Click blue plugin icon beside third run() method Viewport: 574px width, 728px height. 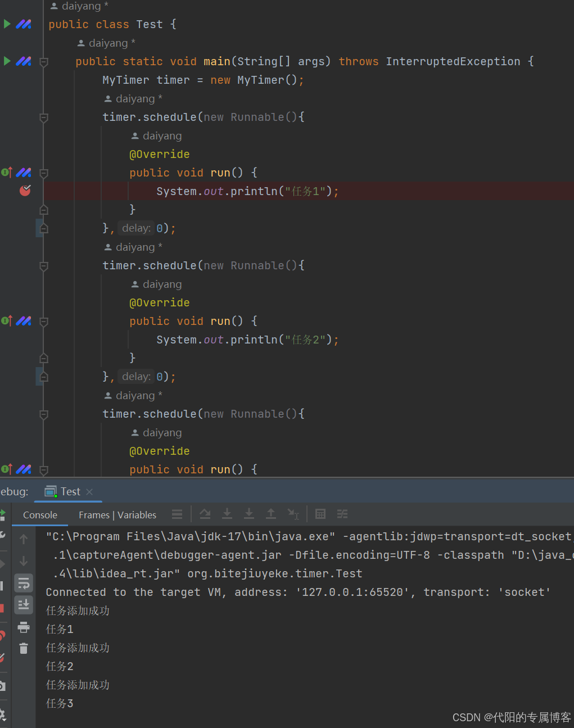(x=24, y=469)
